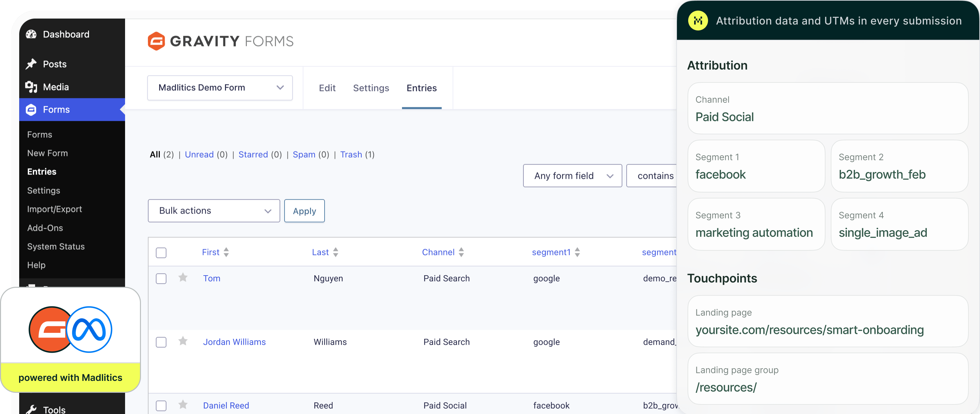Screen dimensions: 980x414
Task: Check the Tom entry checkbox
Action: [161, 279]
